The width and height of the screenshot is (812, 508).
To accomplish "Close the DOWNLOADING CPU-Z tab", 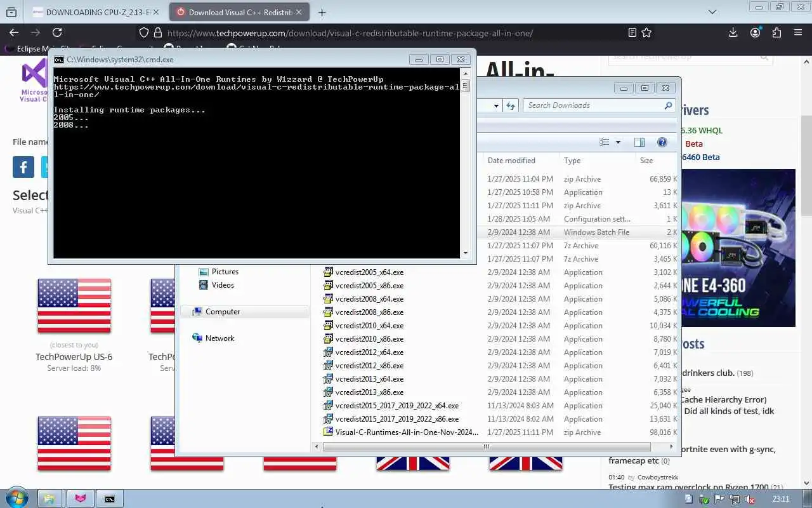I will [x=157, y=12].
